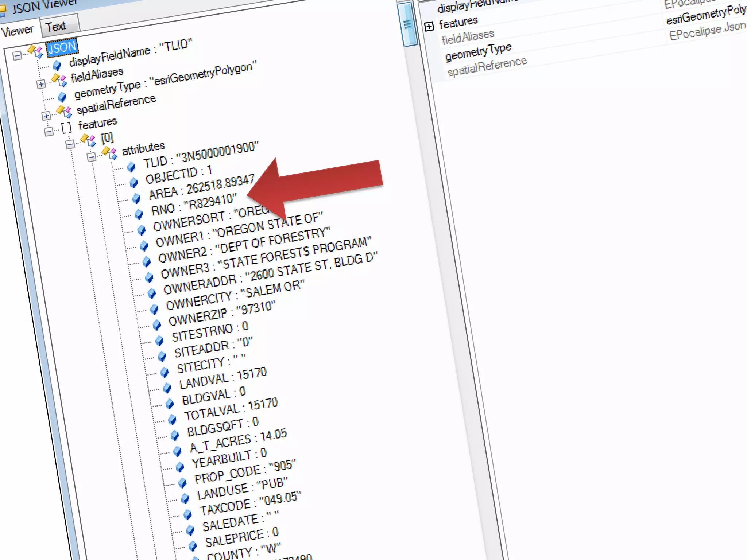
Task: Click the OWNER2 value icon
Action: [x=147, y=261]
